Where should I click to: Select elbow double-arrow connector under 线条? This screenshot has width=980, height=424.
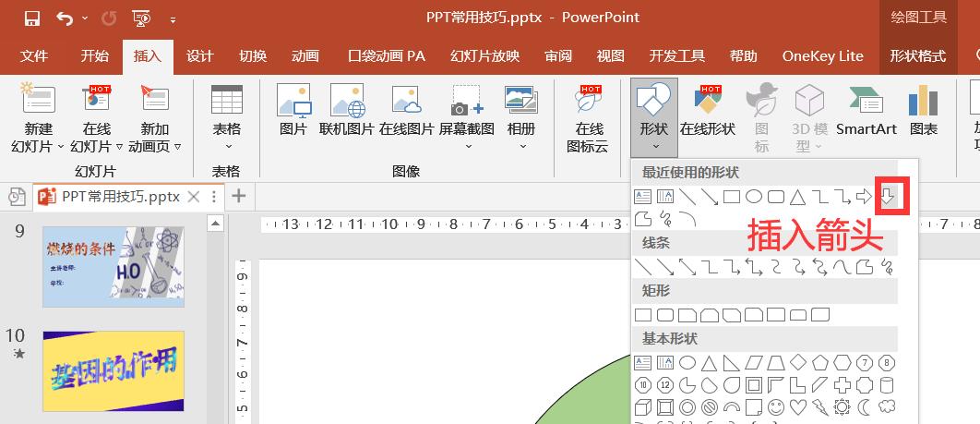(x=753, y=268)
